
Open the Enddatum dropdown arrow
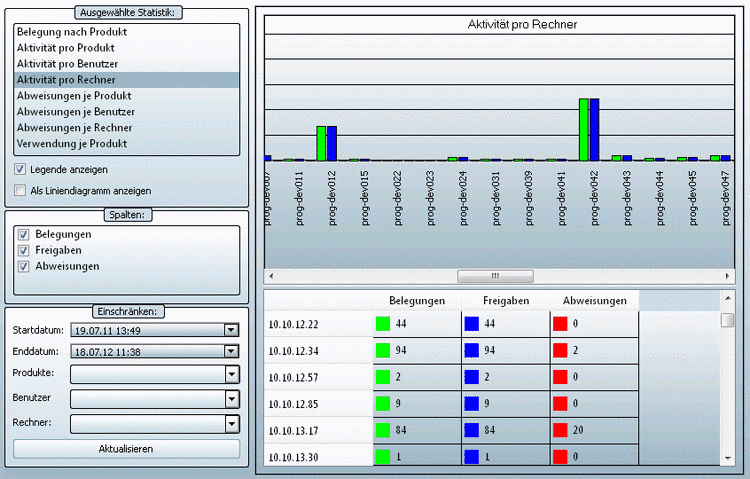coord(232,351)
